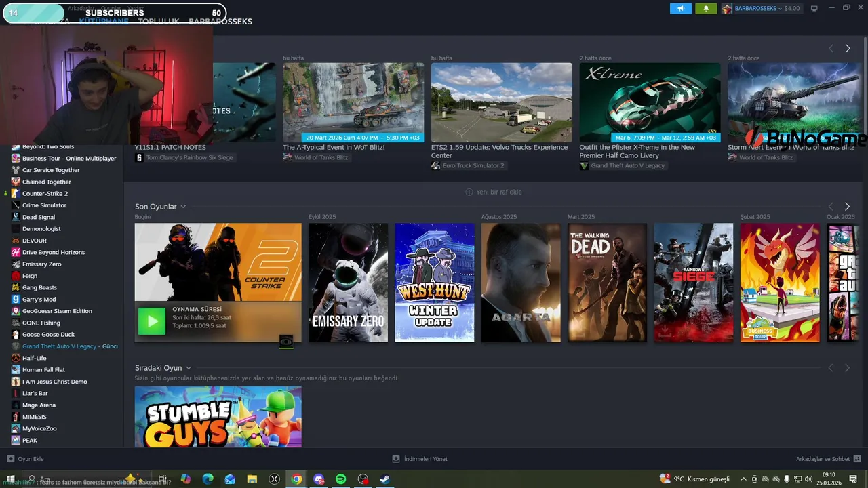The image size is (868, 488).
Task: Click Tom Clancy's Rainbow Six Siege link
Action: coord(189,157)
